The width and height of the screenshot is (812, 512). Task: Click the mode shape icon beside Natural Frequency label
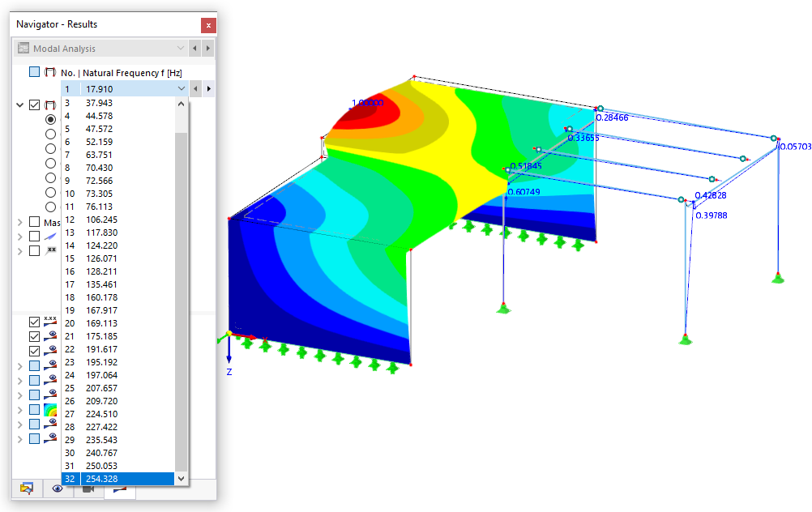pos(49,72)
